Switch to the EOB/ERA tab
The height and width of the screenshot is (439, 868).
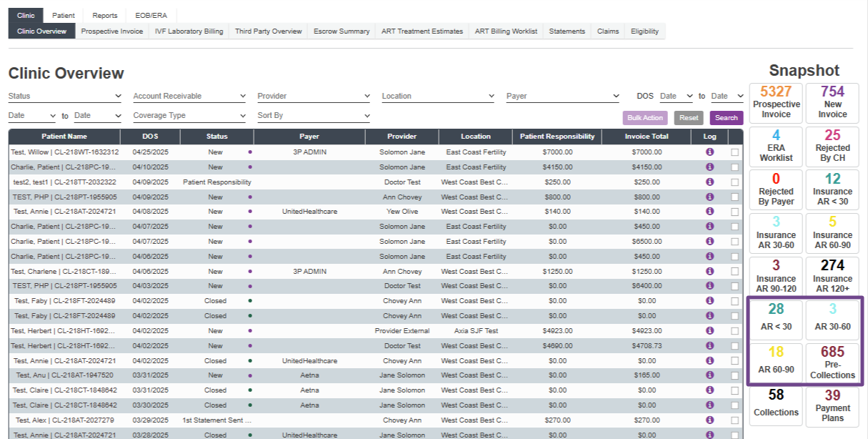[x=151, y=16]
